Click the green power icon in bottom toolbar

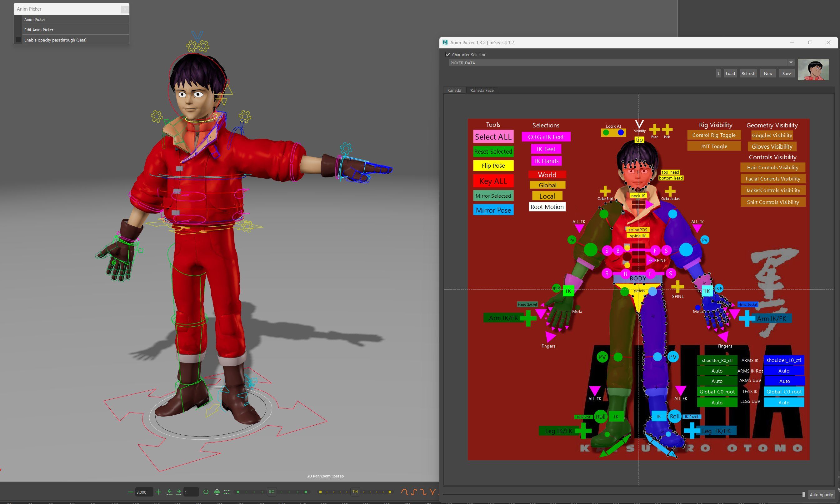click(206, 492)
